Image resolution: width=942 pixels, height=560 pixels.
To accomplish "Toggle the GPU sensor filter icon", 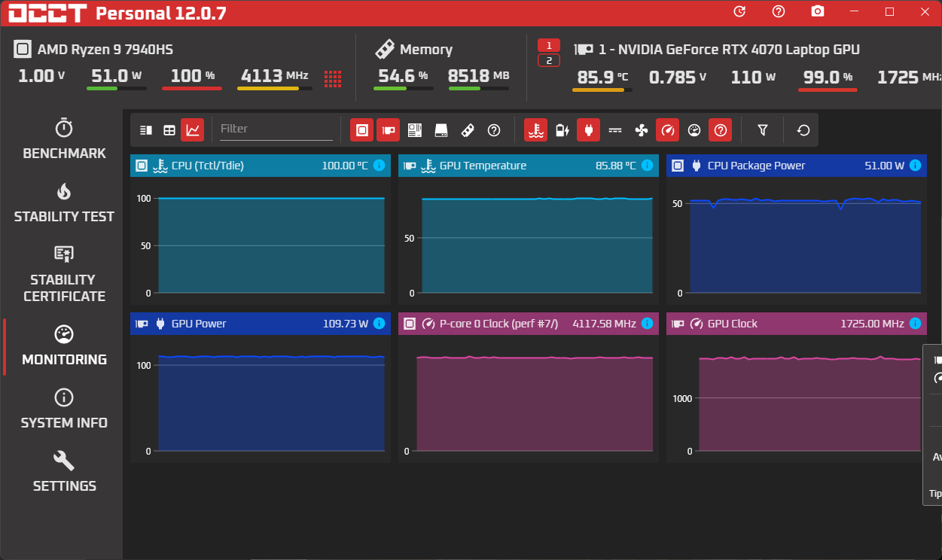I will pyautogui.click(x=388, y=130).
